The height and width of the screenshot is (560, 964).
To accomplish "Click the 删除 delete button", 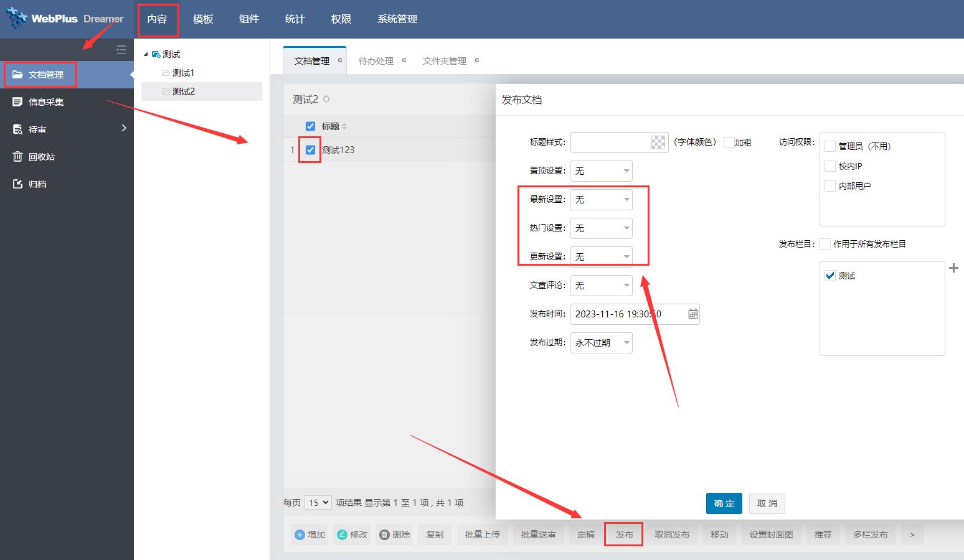I will click(394, 534).
